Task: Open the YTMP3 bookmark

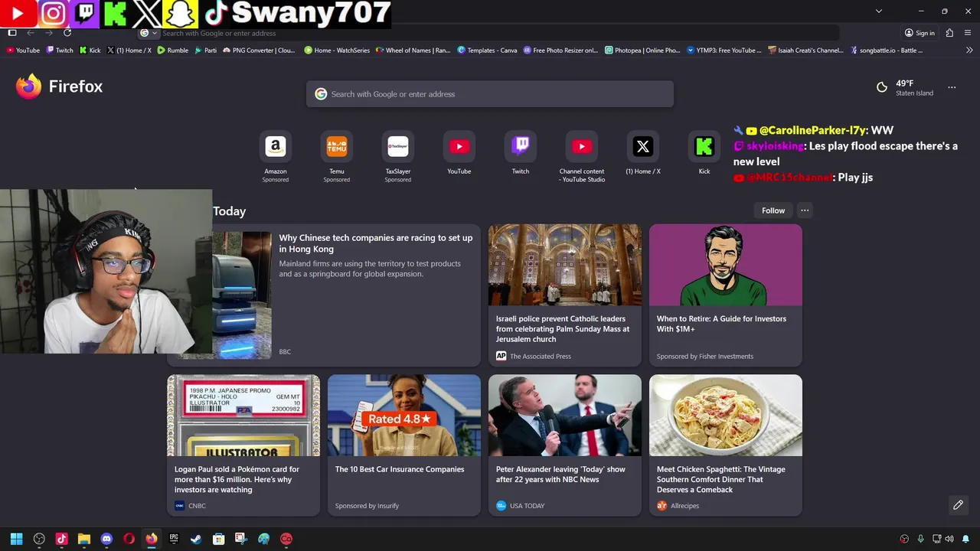Action: click(x=724, y=51)
